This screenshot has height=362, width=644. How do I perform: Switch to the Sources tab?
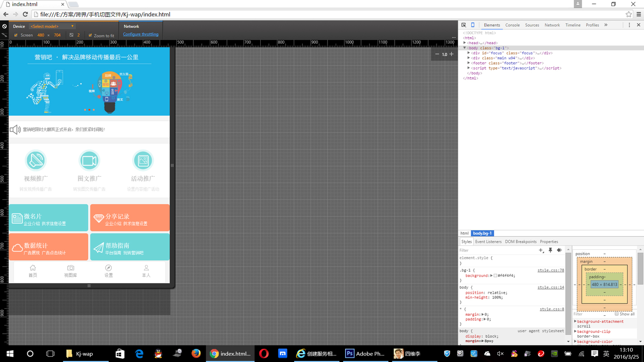532,25
